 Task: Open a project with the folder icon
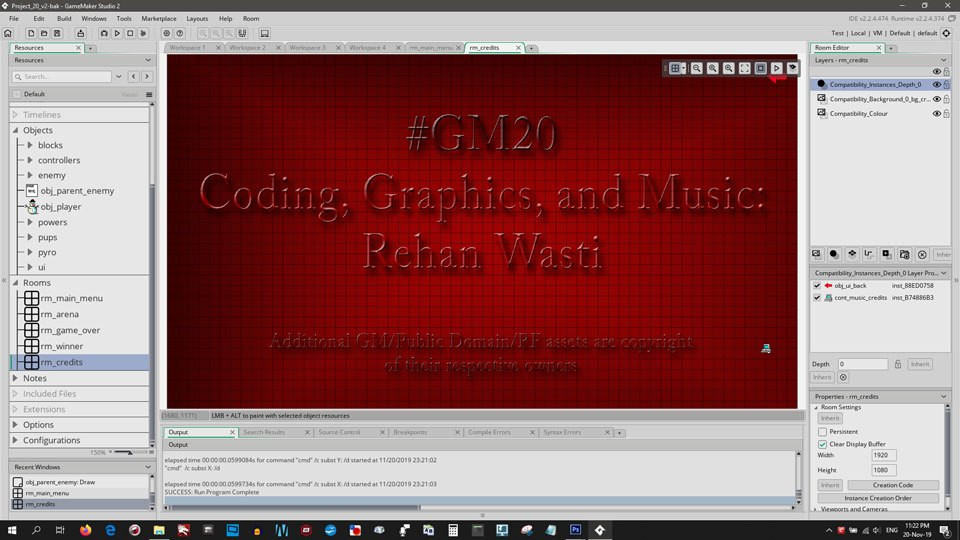point(43,33)
